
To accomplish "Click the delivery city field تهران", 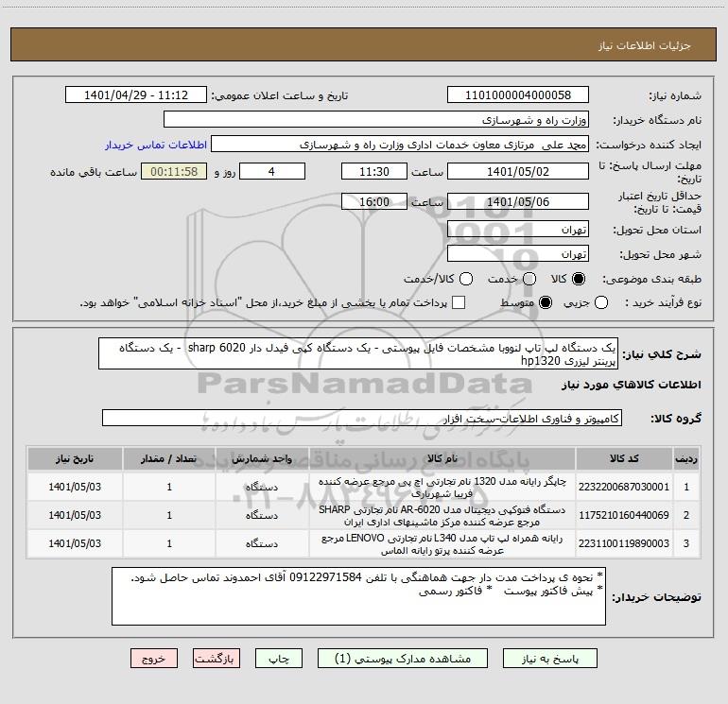I will 518,254.
